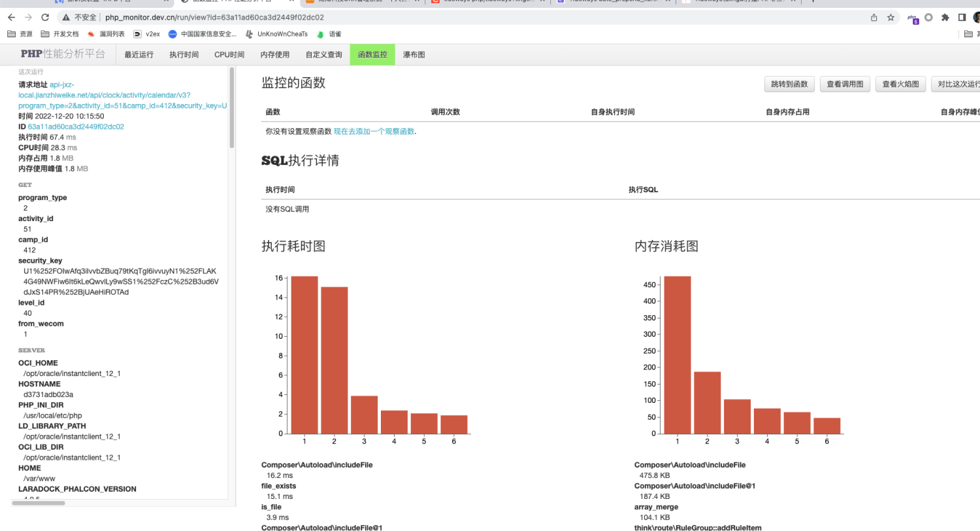Go to the 最近运行 menu item
Image resolution: width=980 pixels, height=531 pixels.
click(x=139, y=55)
